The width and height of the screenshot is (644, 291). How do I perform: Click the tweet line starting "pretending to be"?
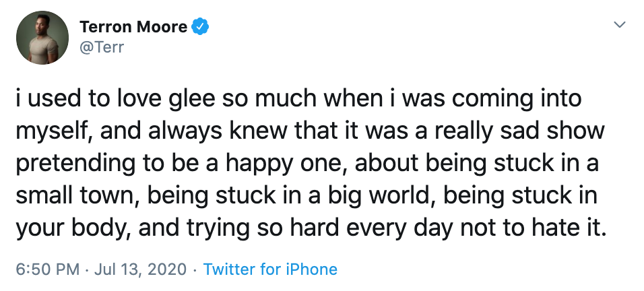[307, 164]
